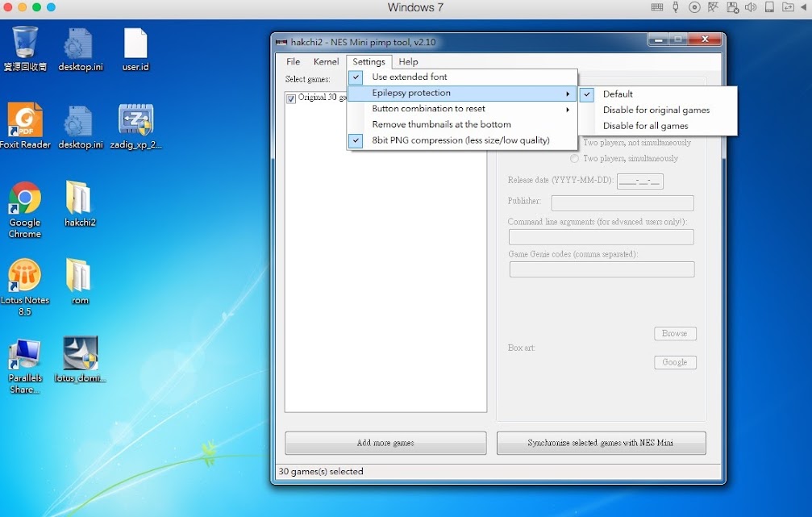812x517 pixels.
Task: Click the green Mac fullscreen dot
Action: coord(36,7)
